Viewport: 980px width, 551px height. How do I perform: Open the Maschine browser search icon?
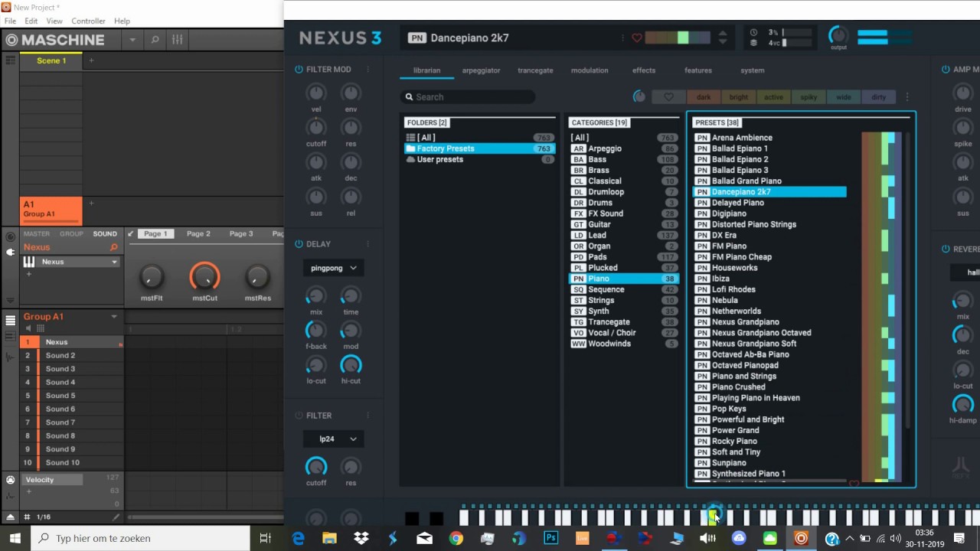[155, 40]
